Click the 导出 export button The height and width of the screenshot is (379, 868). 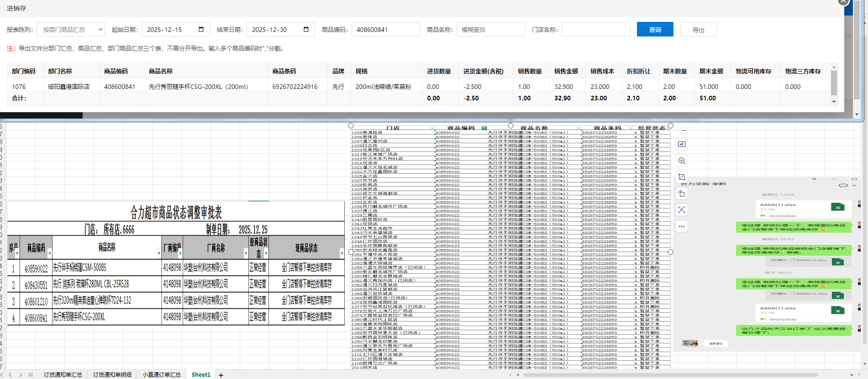coord(698,30)
